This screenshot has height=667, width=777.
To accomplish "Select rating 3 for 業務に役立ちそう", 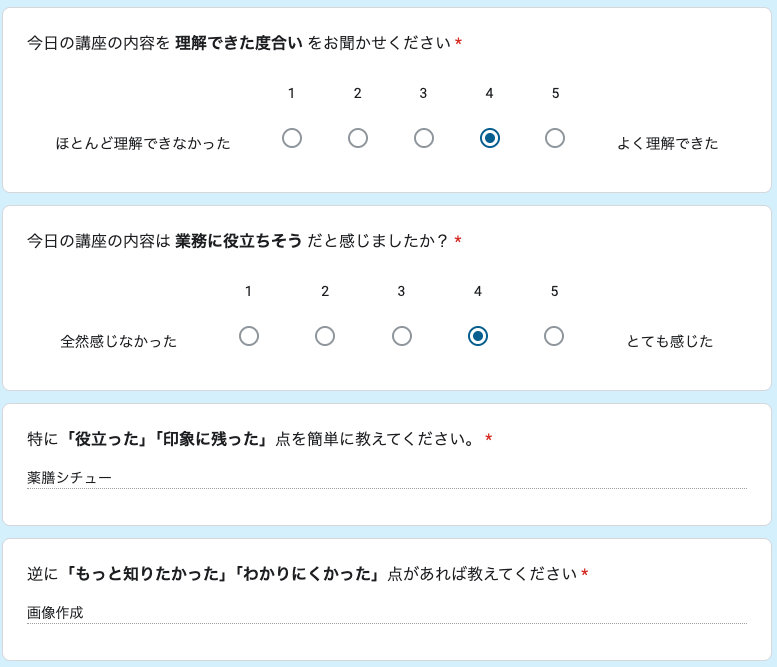I will tap(402, 336).
